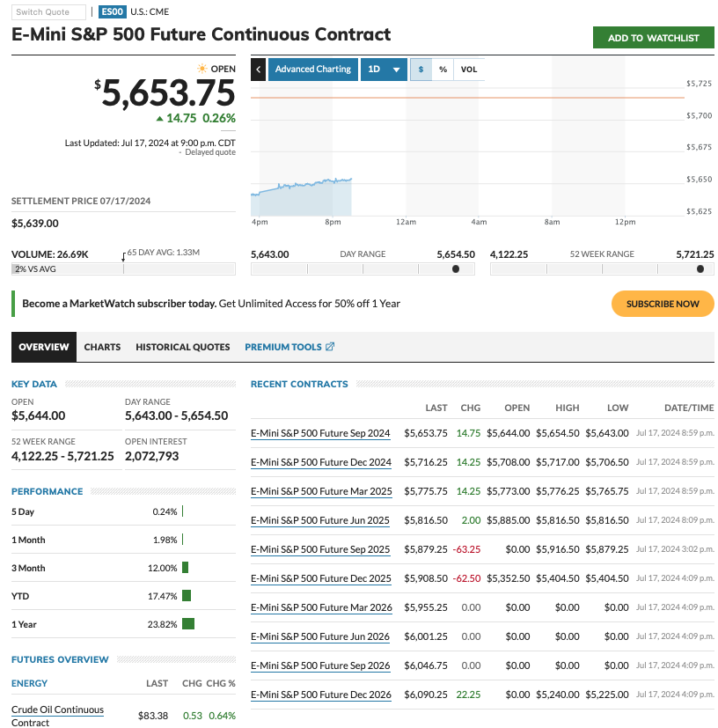Open E-Mini S&P 500 Future Dec 2024 contract
The height and width of the screenshot is (728, 718).
321,461
